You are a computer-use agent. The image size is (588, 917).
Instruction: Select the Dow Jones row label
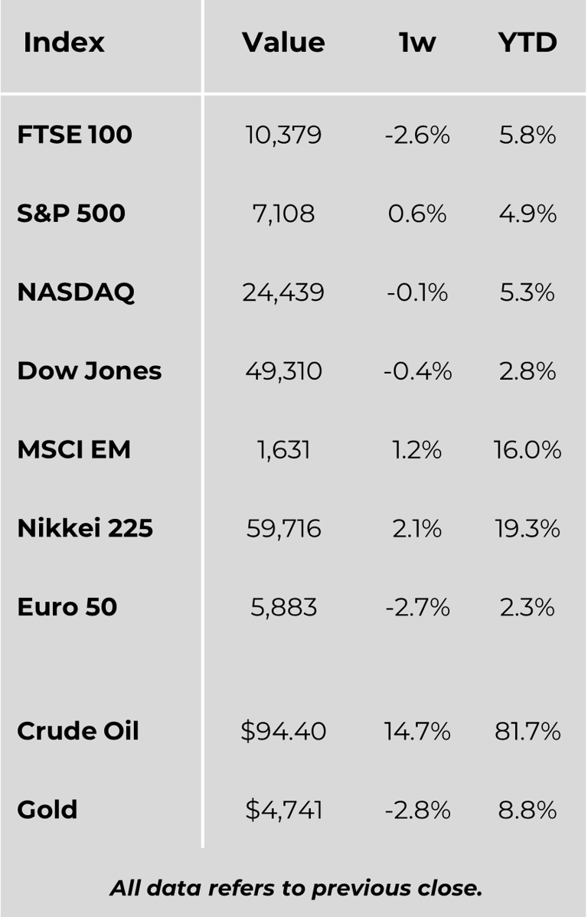(x=89, y=371)
